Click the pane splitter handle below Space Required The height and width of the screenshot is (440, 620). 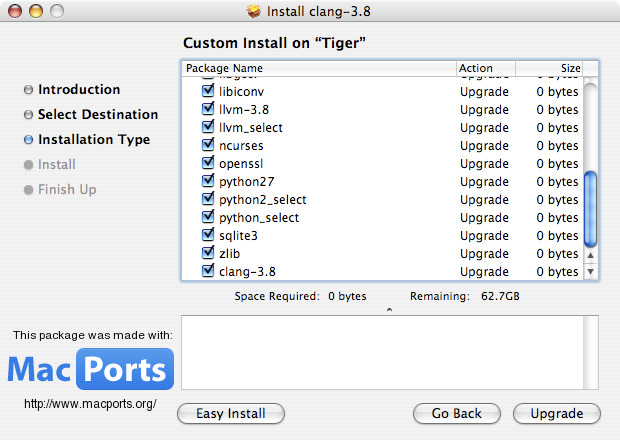click(389, 310)
